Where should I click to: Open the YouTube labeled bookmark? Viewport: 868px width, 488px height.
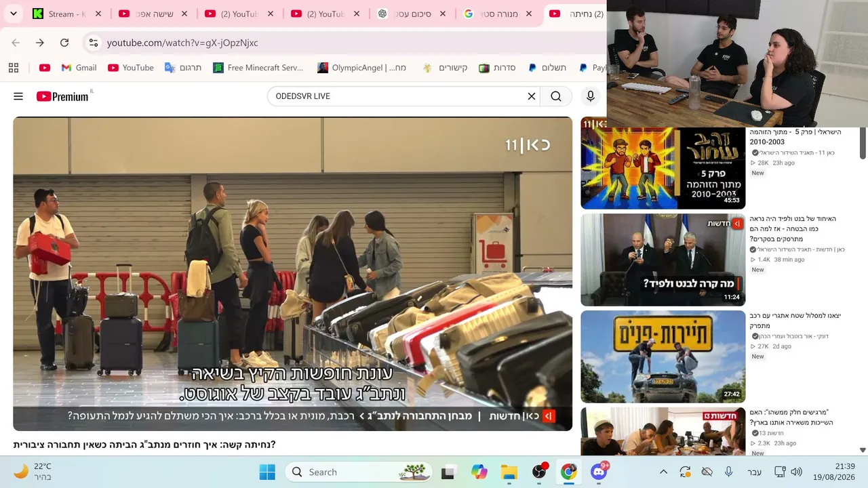[x=131, y=68]
